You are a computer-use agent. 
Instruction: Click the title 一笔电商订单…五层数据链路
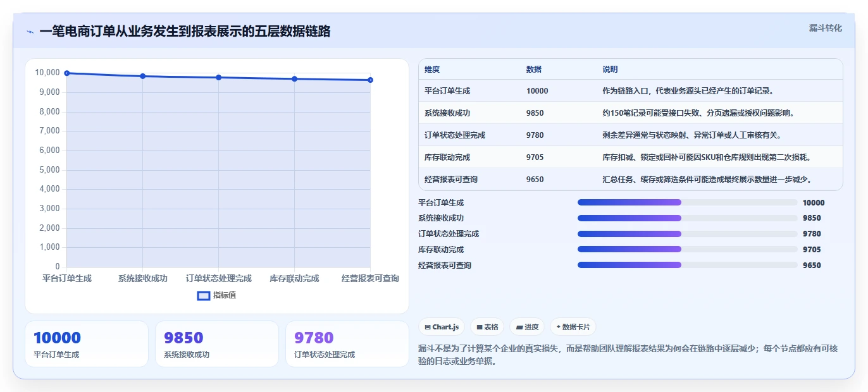pyautogui.click(x=185, y=32)
